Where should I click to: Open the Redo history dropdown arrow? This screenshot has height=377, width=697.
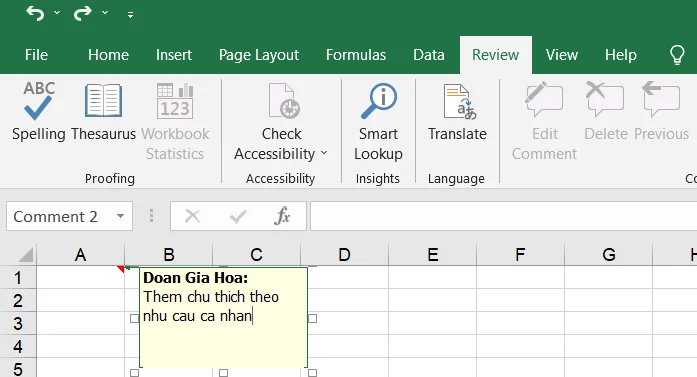coord(105,13)
